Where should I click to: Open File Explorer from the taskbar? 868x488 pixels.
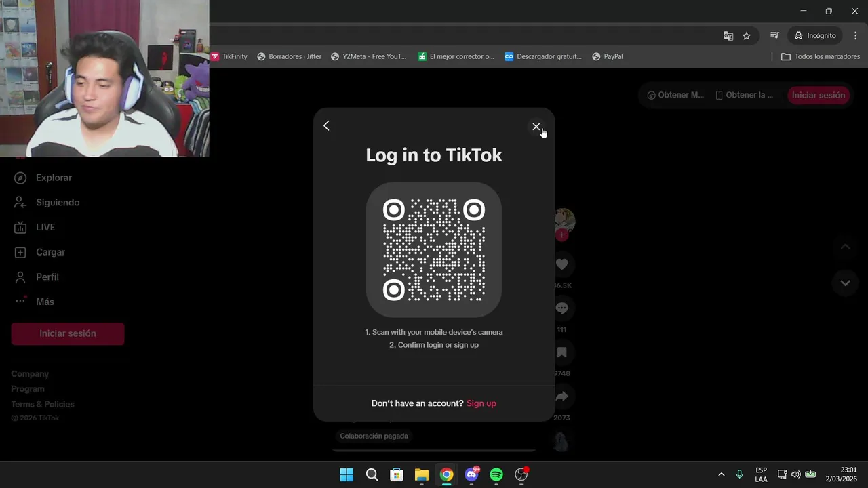tap(421, 474)
